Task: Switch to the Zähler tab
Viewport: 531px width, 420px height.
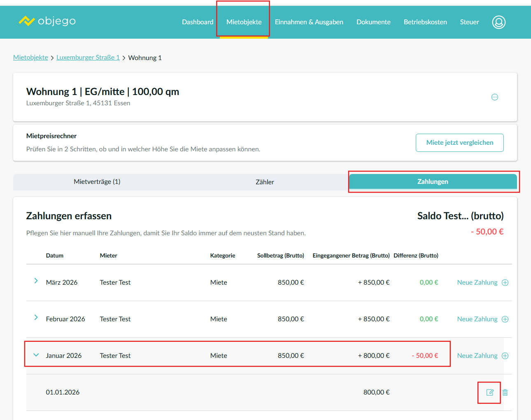Action: coord(265,182)
